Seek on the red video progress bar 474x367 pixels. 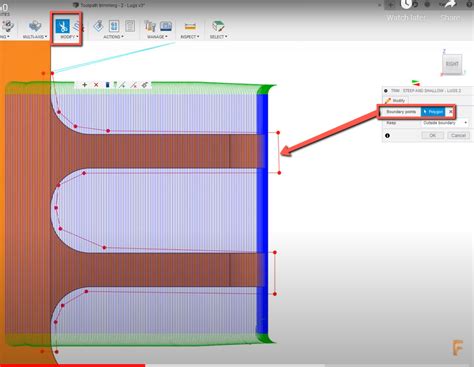click(x=72, y=365)
